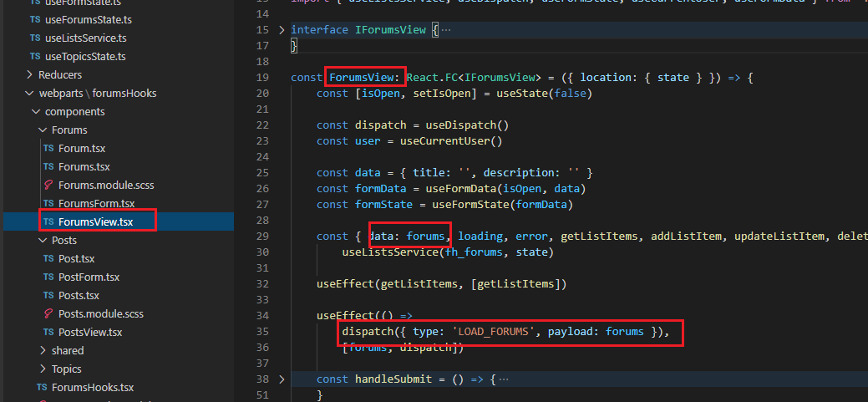Expand the shared folder
The image size is (868, 402).
43,350
